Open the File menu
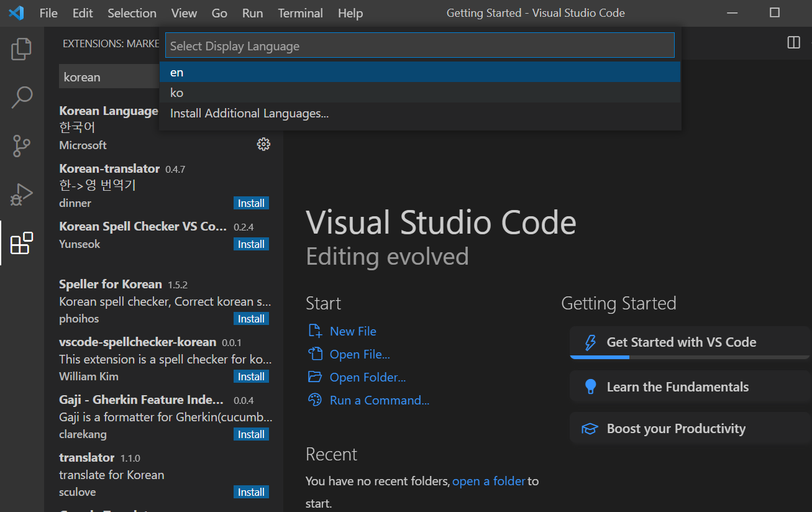The height and width of the screenshot is (512, 812). 48,13
